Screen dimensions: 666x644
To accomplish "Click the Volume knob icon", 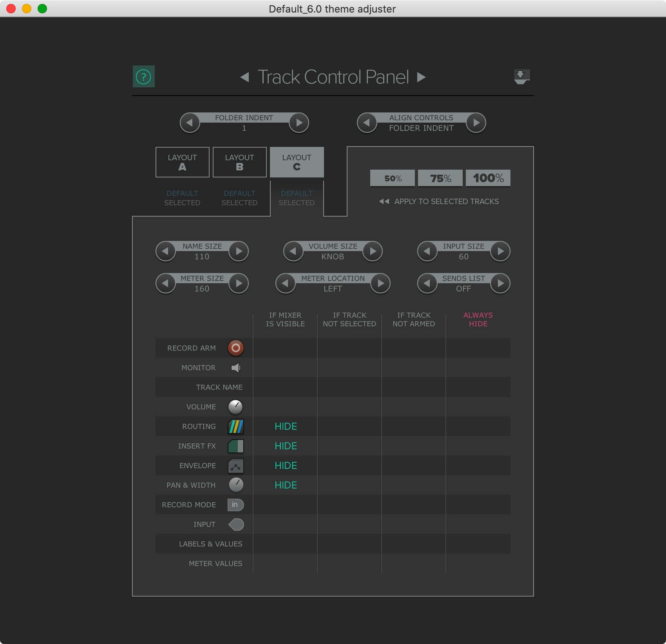I will pos(235,407).
